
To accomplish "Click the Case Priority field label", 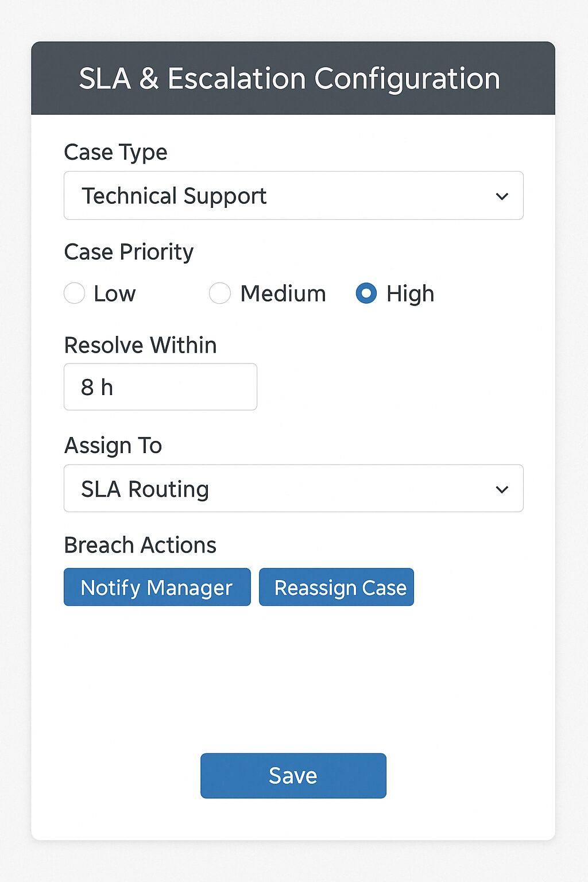I will pos(129,252).
